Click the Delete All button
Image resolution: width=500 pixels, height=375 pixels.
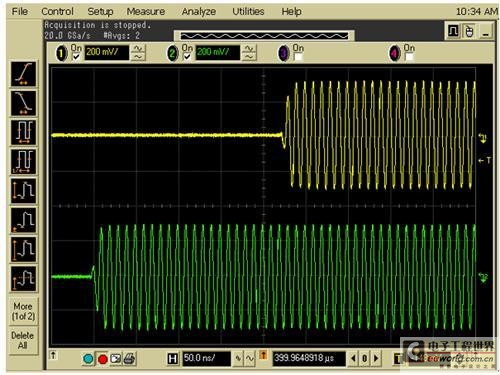(x=23, y=340)
